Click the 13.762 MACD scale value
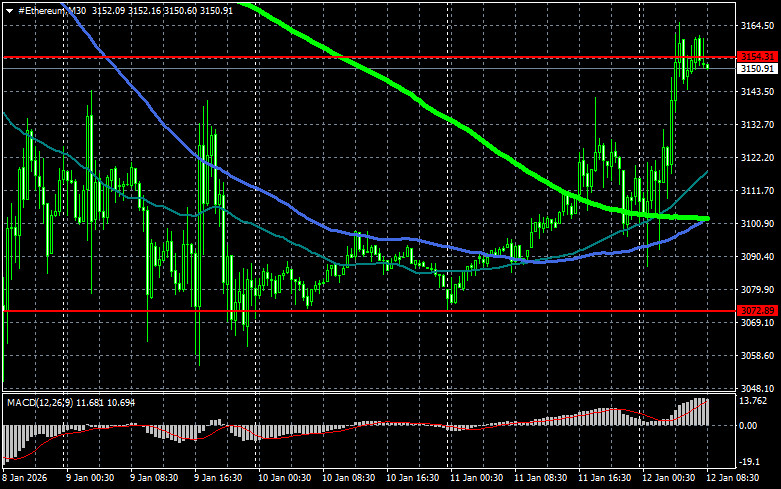This screenshot has height=489, width=781. (x=757, y=402)
